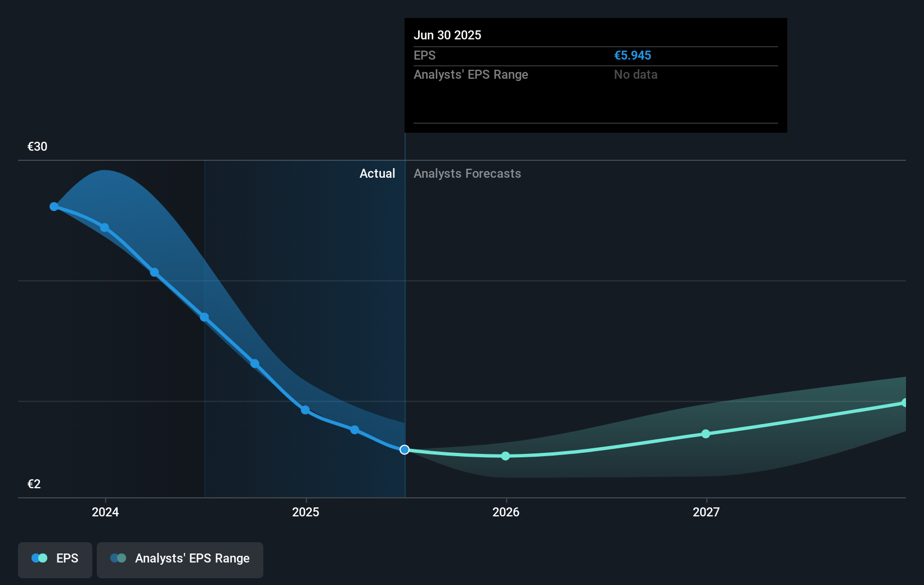Expand the Jun 30 2025 tooltip details
924x585 pixels.
(x=595, y=75)
